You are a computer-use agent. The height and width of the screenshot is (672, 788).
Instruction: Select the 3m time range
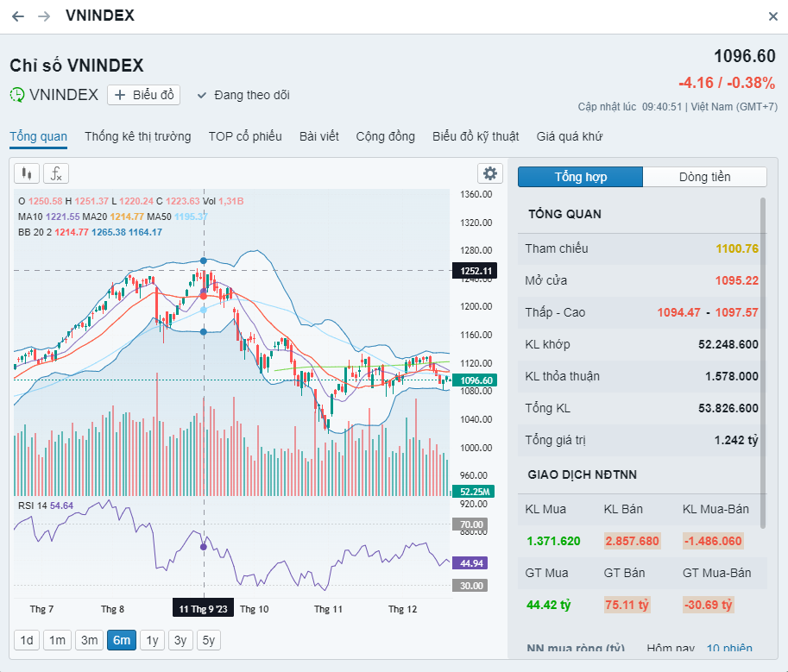(89, 640)
